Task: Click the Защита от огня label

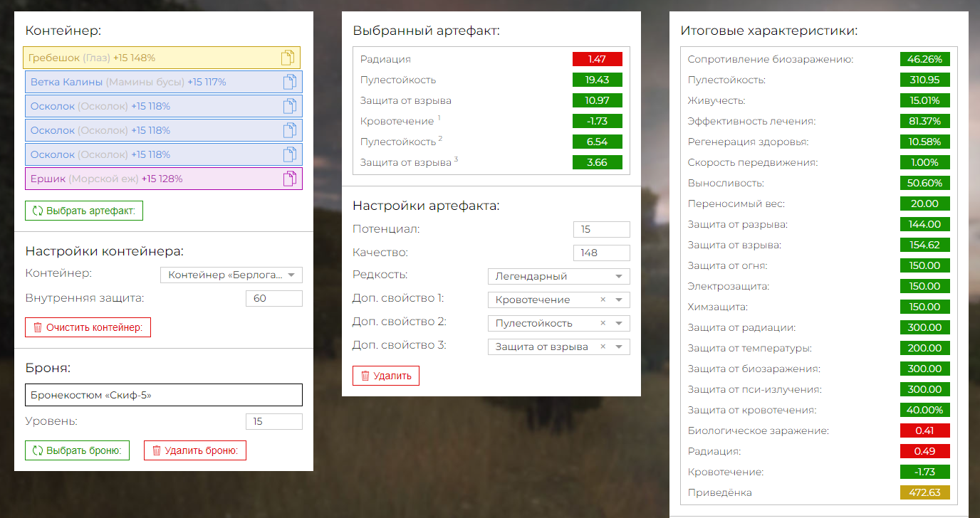Action: (x=727, y=265)
